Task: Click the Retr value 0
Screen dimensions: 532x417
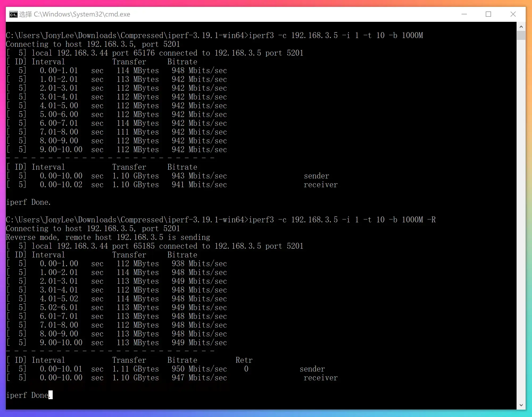Action: coord(246,369)
